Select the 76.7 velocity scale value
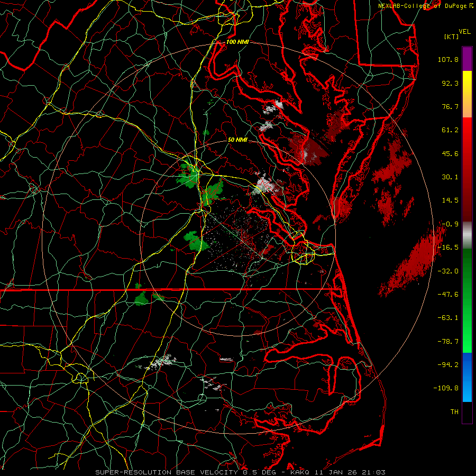 (450, 106)
